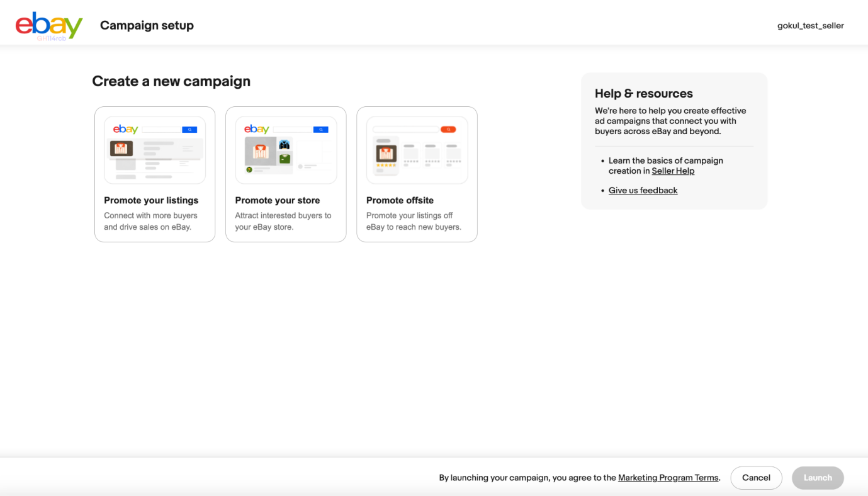Click "Attract interested buyers" description text

pyautogui.click(x=283, y=221)
